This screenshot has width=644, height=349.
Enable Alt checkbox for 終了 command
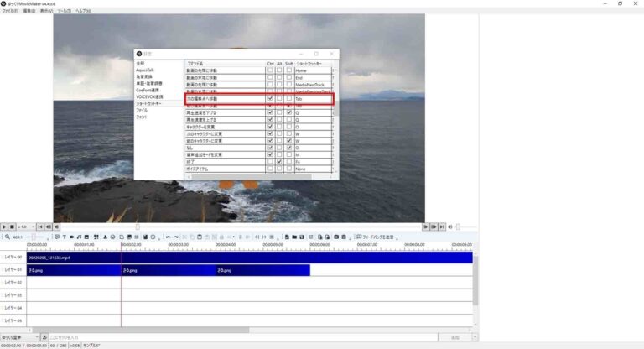[279, 161]
